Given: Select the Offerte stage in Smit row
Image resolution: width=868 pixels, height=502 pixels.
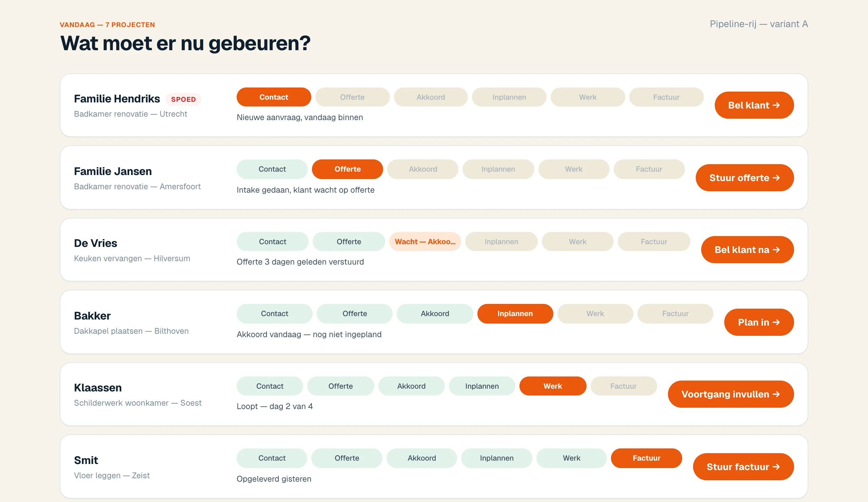Looking at the screenshot, I should pyautogui.click(x=347, y=458).
